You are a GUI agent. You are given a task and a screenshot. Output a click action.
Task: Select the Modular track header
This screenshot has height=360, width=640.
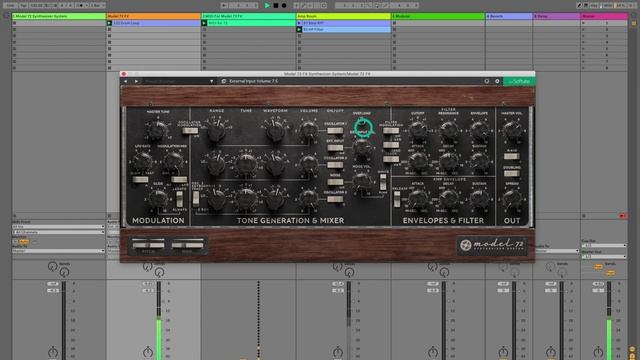pyautogui.click(x=438, y=16)
